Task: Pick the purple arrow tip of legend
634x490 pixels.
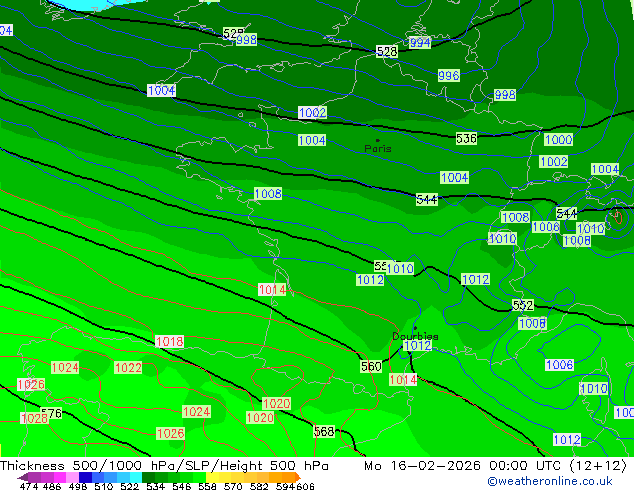Action: pyautogui.click(x=22, y=477)
